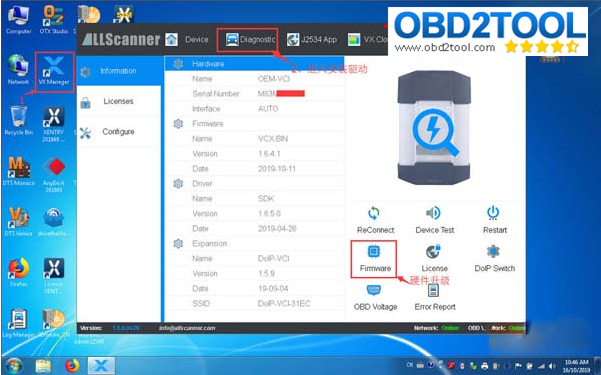Screen dimensions: 601x375
Task: Open the Windows Start menu
Action: pos(14,365)
